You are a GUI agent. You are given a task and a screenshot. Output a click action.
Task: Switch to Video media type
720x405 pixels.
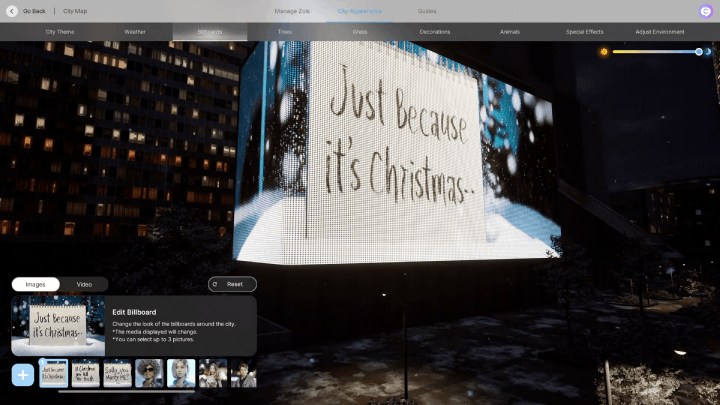pyautogui.click(x=84, y=284)
